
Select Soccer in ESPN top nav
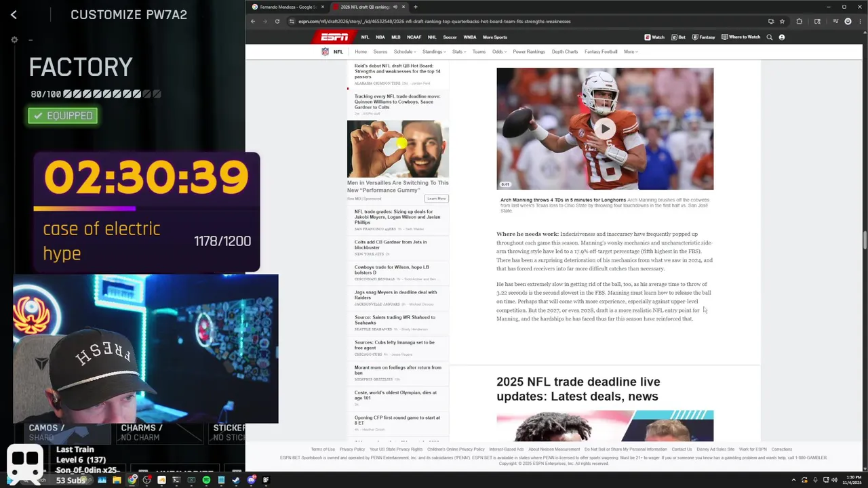pos(450,37)
